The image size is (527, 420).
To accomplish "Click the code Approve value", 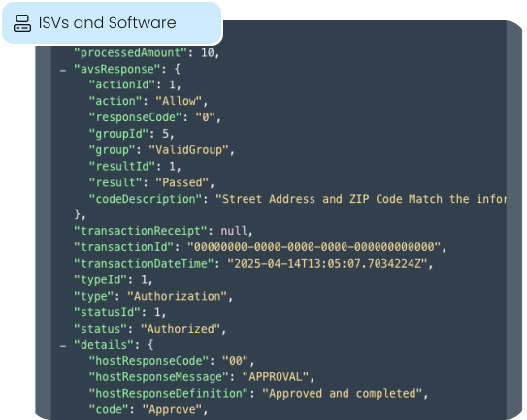I will [x=172, y=409].
